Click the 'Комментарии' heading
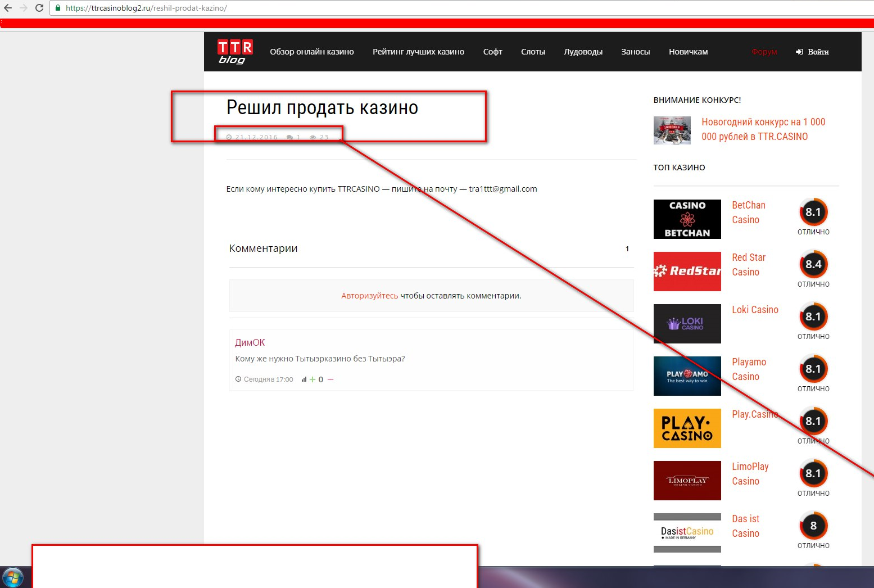Viewport: 874px width, 588px height. 263,248
